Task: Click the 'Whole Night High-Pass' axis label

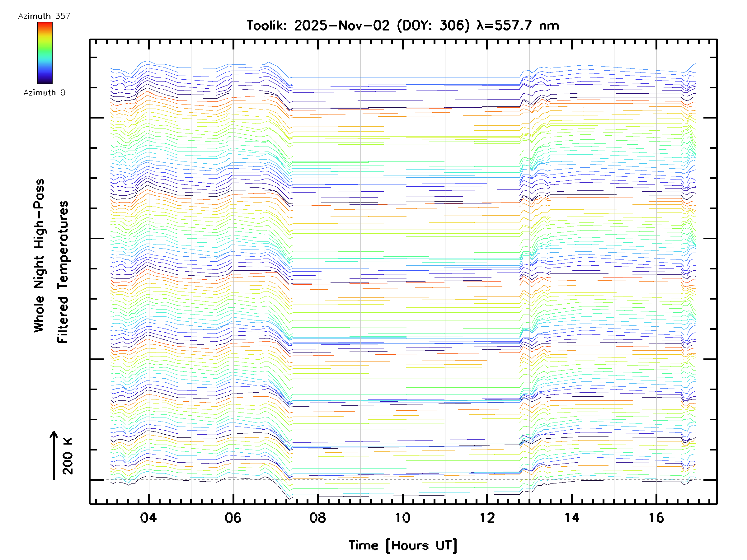Action: pos(39,255)
